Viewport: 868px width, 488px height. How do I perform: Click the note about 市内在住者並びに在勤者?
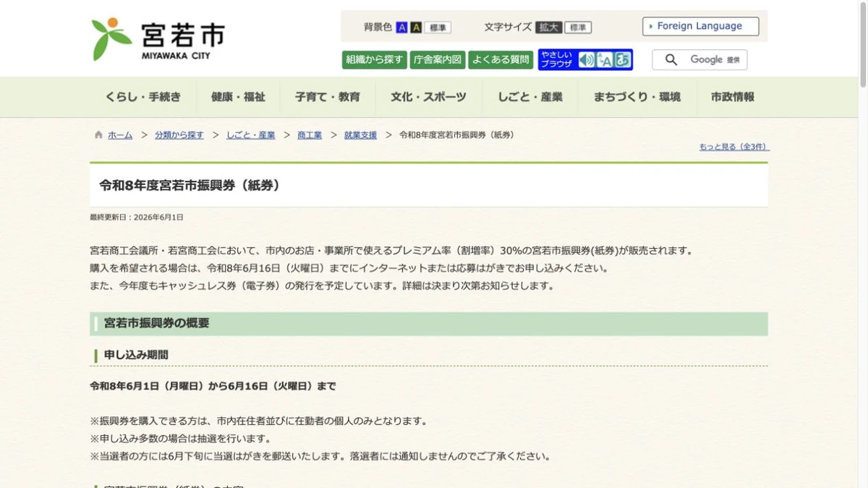(258, 421)
